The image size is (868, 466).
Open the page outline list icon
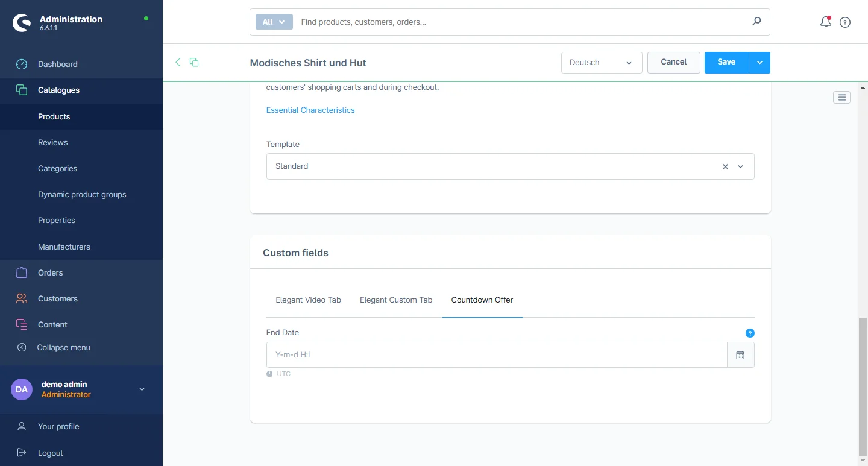[x=841, y=97]
